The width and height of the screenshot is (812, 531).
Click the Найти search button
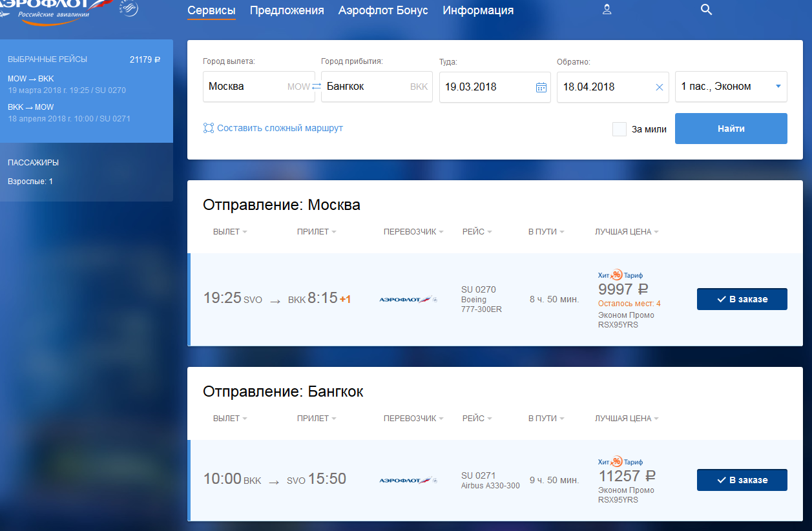[731, 129]
